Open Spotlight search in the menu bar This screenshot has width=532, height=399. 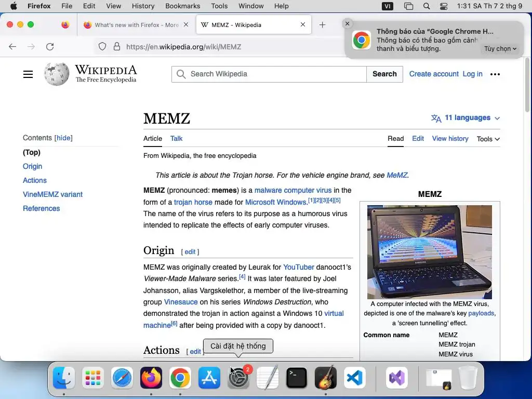click(427, 6)
